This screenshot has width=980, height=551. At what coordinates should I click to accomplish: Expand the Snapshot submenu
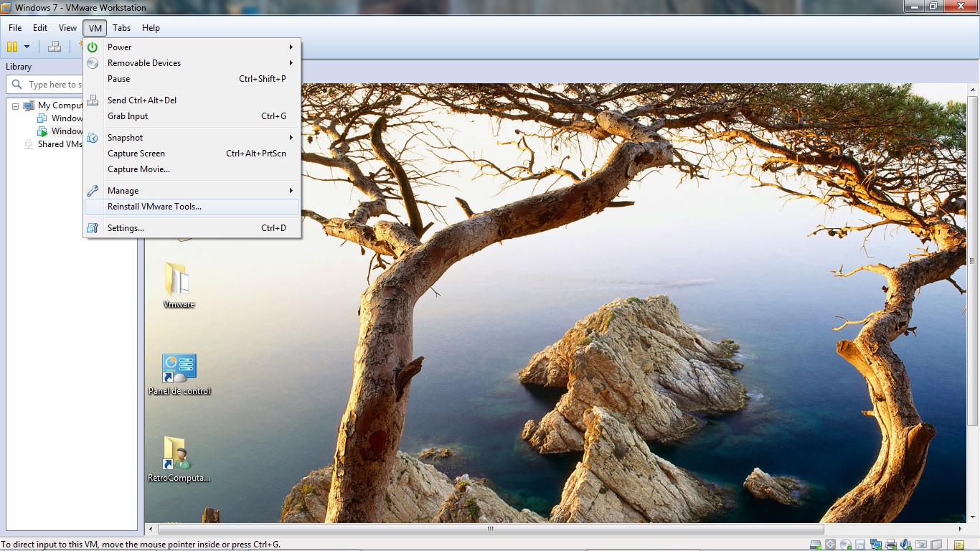[x=192, y=138]
